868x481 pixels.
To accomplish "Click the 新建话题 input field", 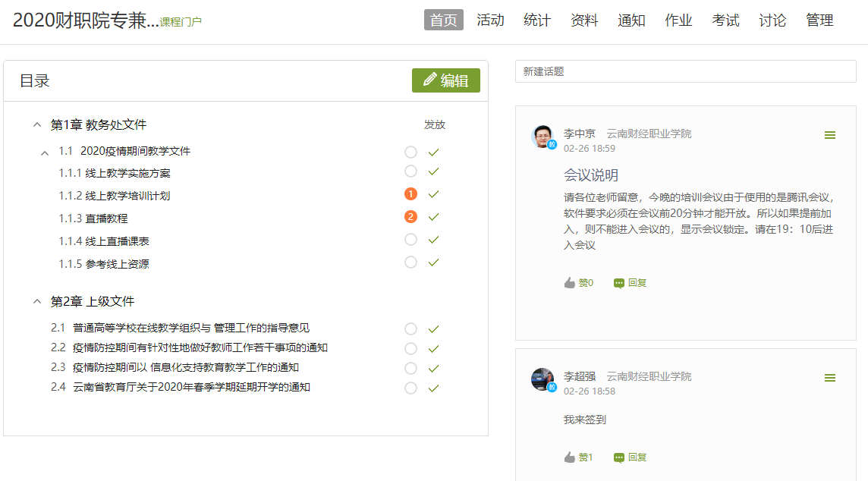I will [x=685, y=71].
